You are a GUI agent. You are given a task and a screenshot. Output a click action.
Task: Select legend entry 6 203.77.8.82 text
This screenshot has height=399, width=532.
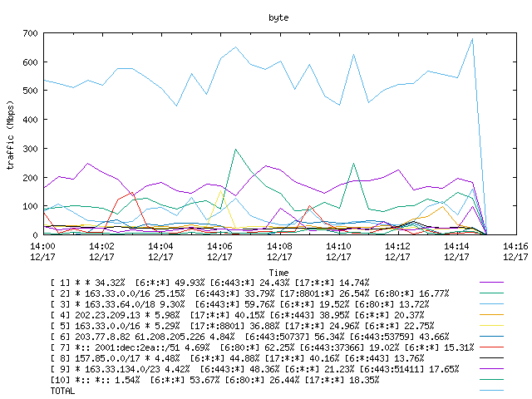(x=249, y=337)
